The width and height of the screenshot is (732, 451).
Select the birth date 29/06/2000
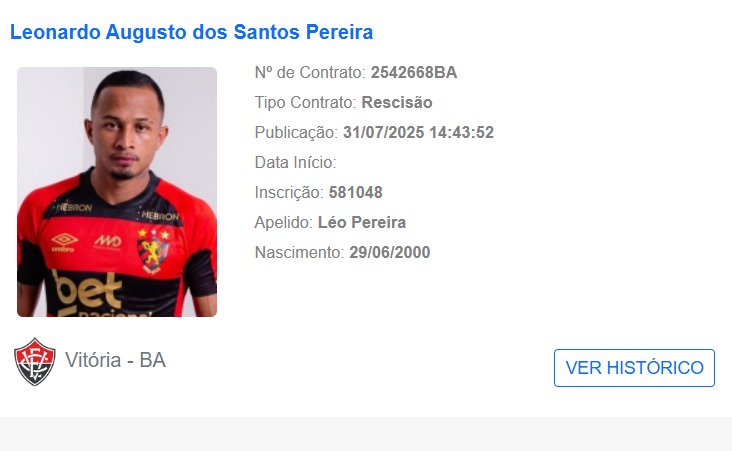(390, 252)
